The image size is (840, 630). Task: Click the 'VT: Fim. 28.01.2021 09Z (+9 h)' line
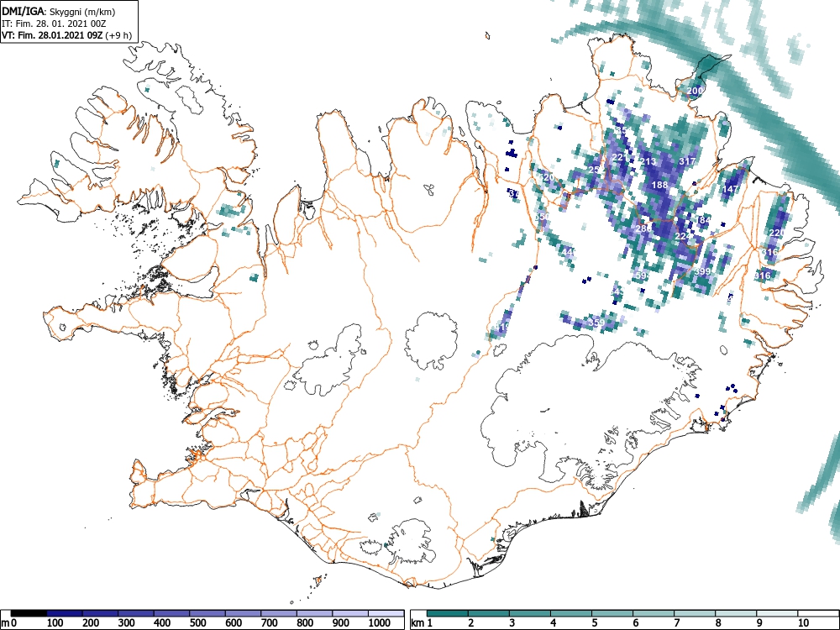point(66,35)
